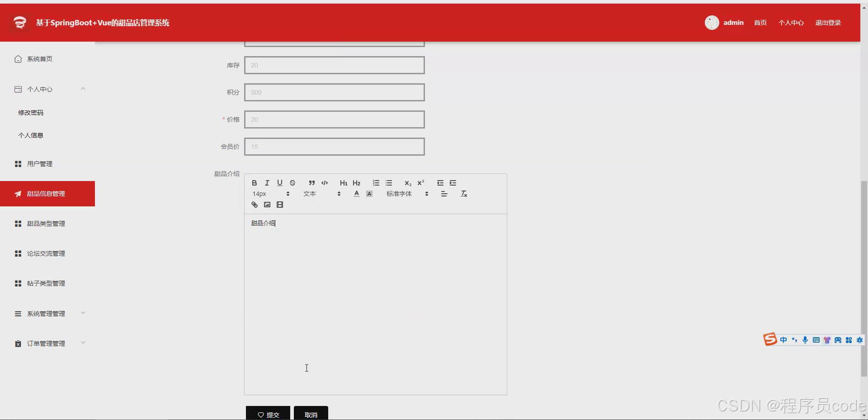Viewport: 868px width, 420px height.
Task: Switch Sogou Chinese/English input mode
Action: pyautogui.click(x=783, y=340)
